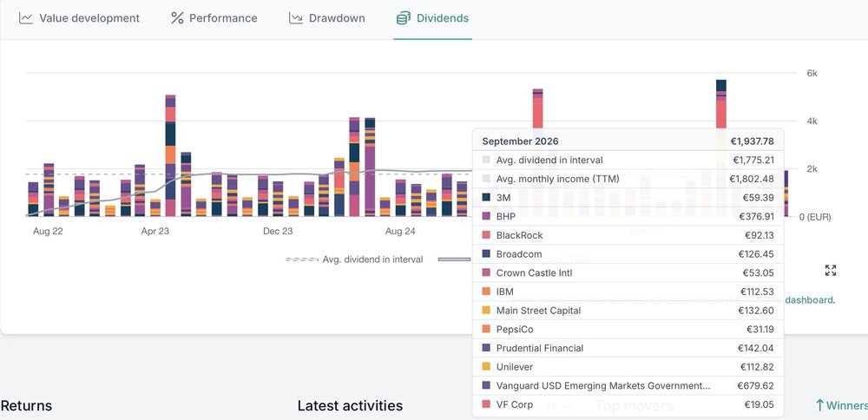Click the Main Street Capital swatch
The height and width of the screenshot is (420, 868).
[x=487, y=311]
